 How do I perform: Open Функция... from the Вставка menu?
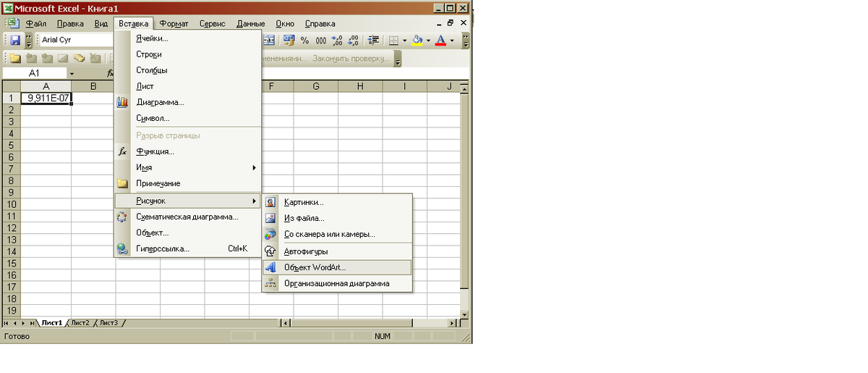point(187,151)
